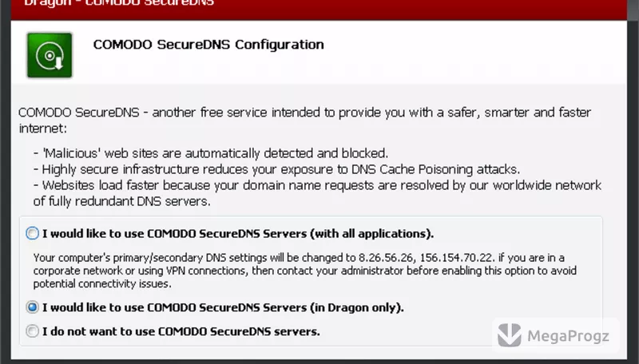The height and width of the screenshot is (364, 639).
Task: Click the MegaProgz watermark text
Action: (x=568, y=336)
